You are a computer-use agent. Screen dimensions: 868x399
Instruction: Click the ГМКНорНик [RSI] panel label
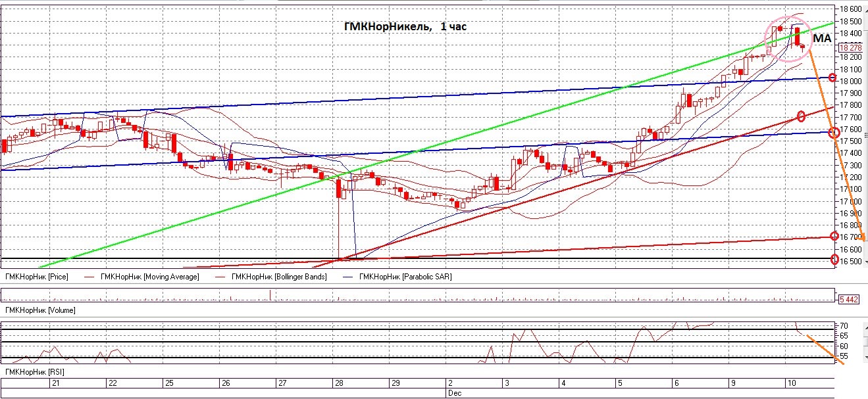(34, 372)
